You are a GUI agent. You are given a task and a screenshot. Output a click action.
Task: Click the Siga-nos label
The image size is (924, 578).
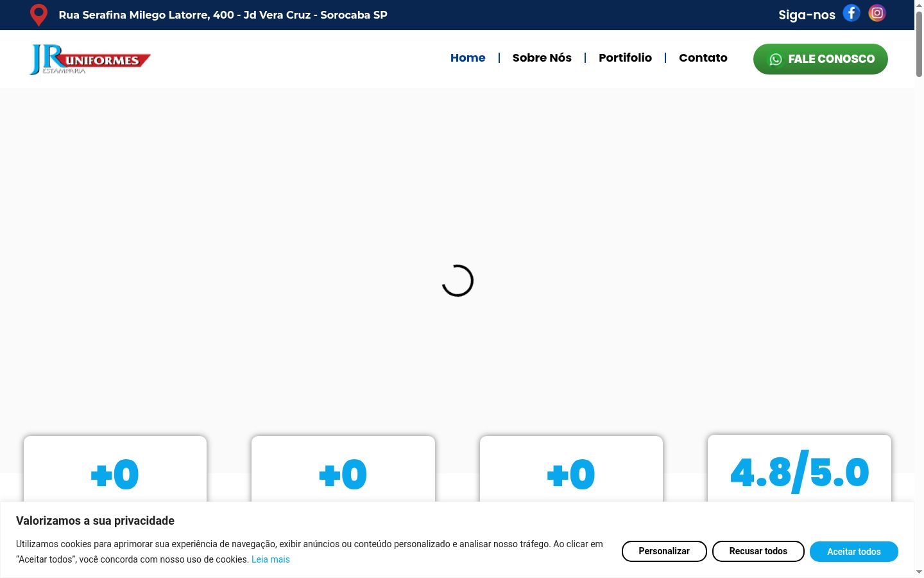807,15
